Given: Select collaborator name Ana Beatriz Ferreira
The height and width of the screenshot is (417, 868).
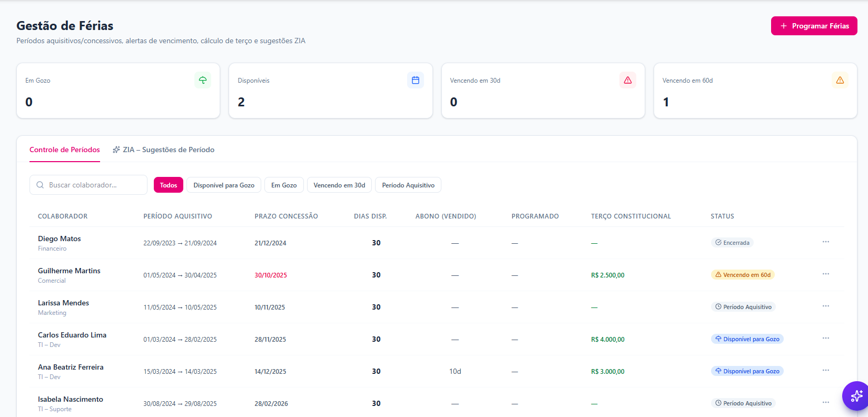Looking at the screenshot, I should [71, 367].
